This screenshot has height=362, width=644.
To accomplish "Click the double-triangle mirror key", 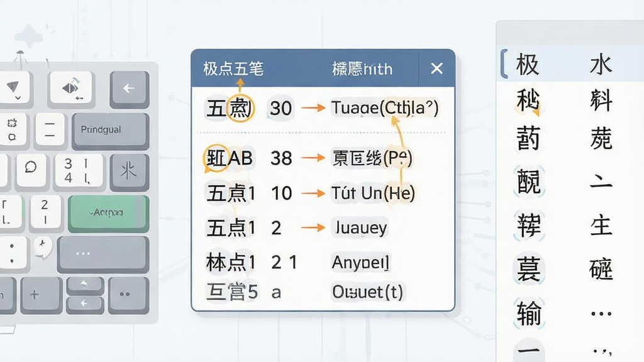I will pyautogui.click(x=71, y=88).
